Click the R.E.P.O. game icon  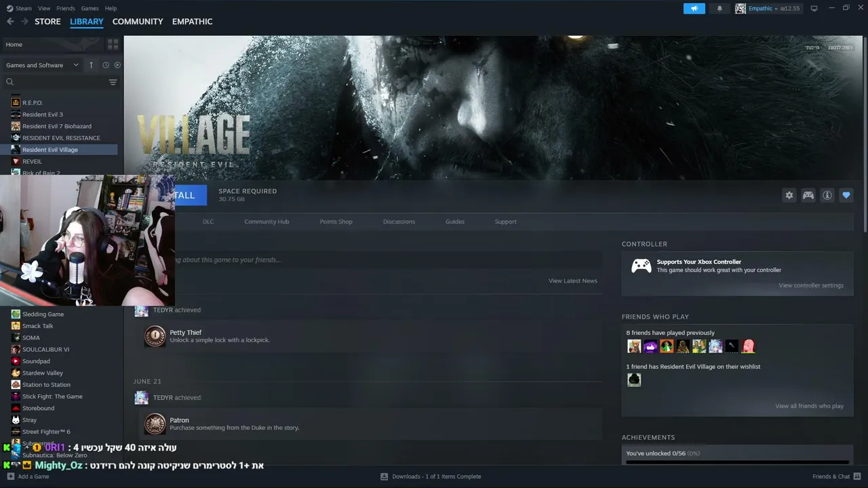click(x=16, y=103)
